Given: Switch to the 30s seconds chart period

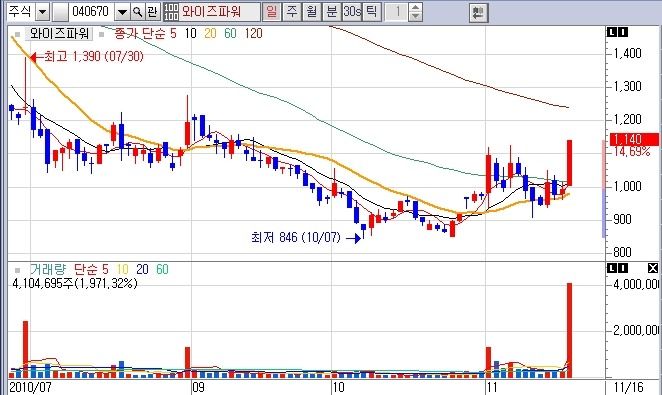Looking at the screenshot, I should point(352,11).
